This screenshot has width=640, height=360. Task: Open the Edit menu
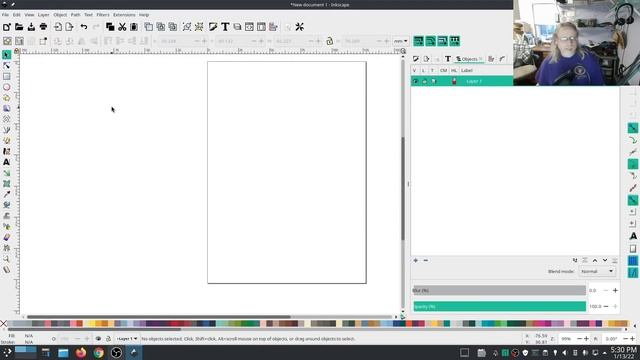(16, 15)
